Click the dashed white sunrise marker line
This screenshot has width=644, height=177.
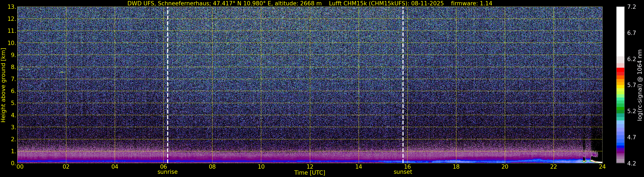pos(168,85)
